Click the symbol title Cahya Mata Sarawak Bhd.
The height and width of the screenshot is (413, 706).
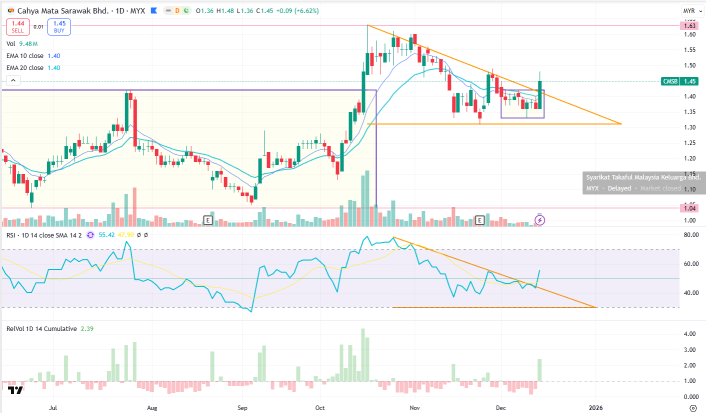coord(63,10)
